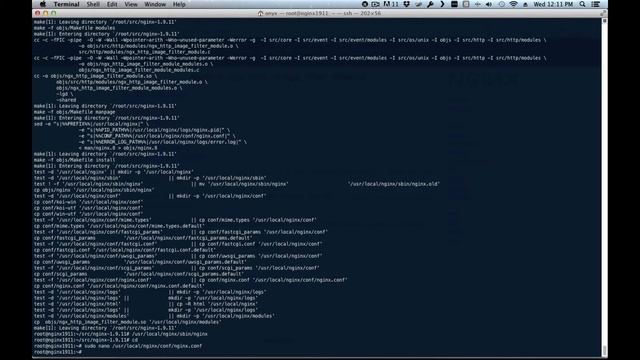Click the 'man/nginx.8 > objs/nginx.8' line

(x=118, y=148)
